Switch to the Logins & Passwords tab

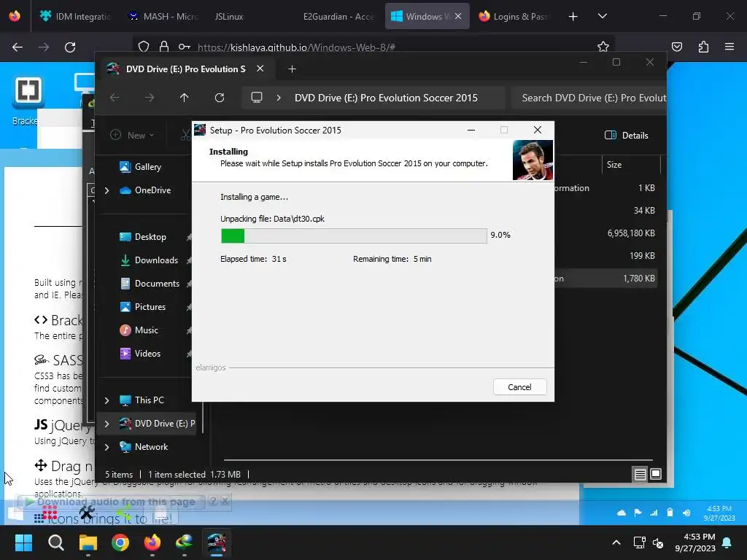tap(514, 16)
